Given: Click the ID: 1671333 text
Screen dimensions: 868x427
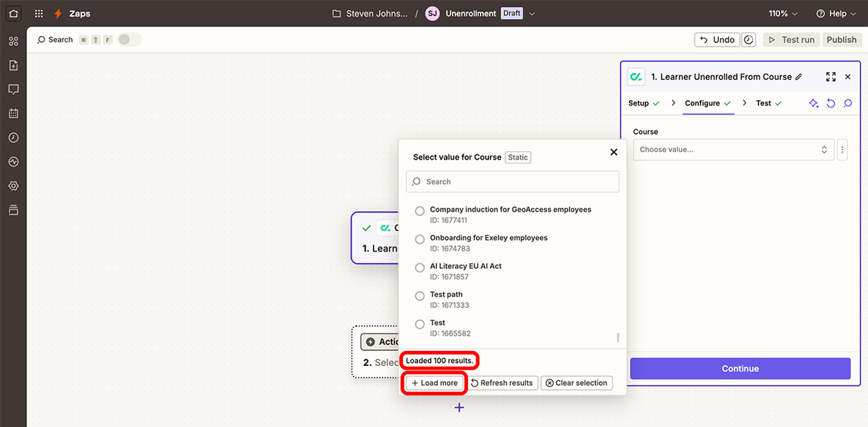Looking at the screenshot, I should (x=448, y=305).
